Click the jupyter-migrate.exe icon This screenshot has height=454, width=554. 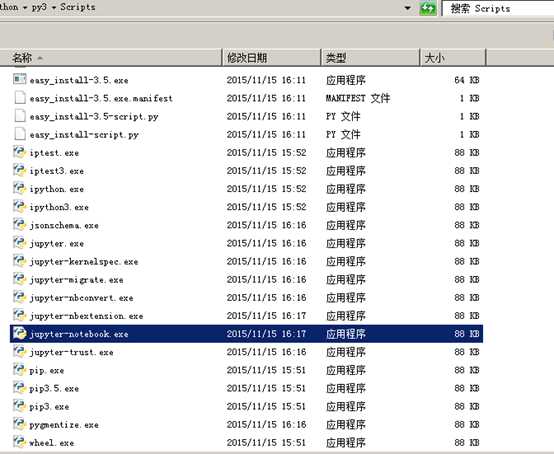(20, 279)
